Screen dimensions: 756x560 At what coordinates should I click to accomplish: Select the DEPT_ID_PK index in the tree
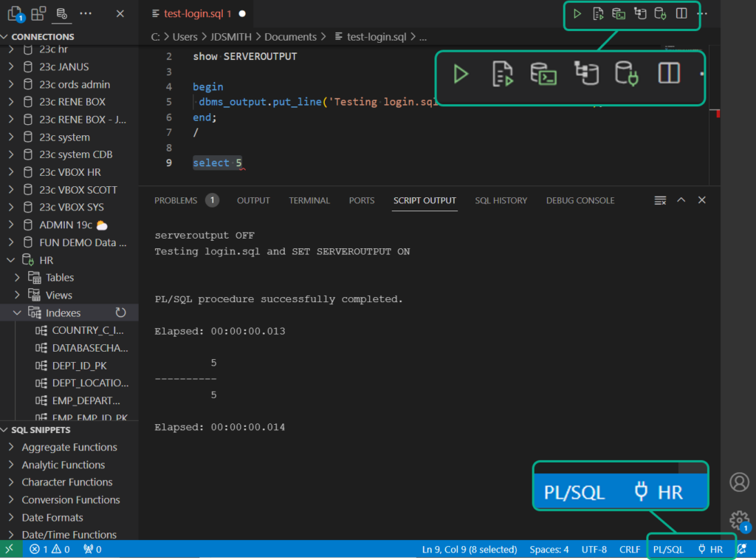(x=80, y=366)
